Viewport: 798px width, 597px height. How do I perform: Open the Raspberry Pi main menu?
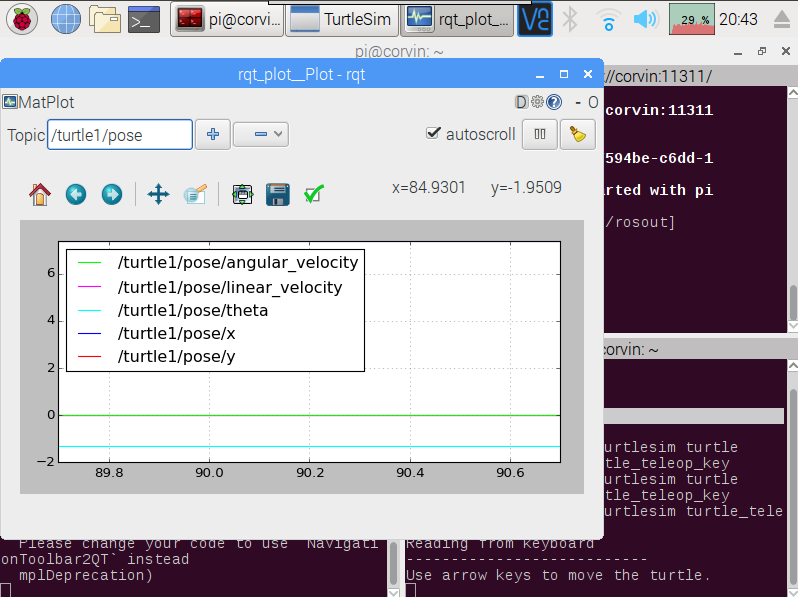point(22,19)
